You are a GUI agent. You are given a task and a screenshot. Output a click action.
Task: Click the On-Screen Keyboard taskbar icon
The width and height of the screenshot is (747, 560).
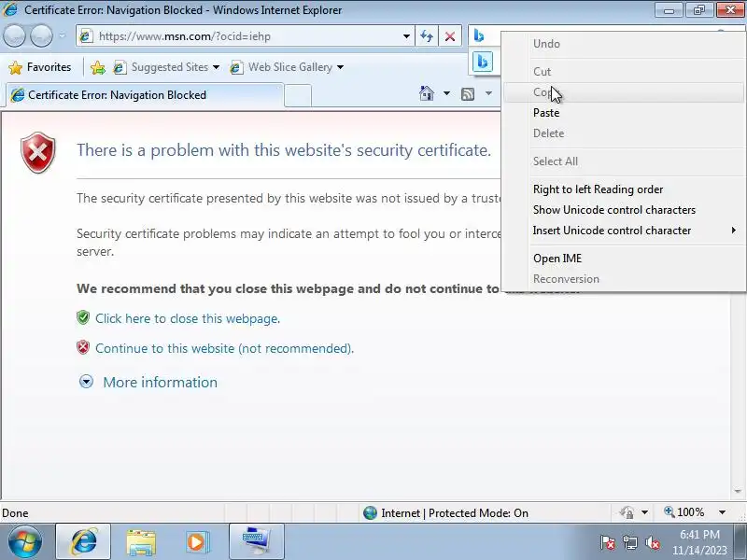[x=256, y=542]
